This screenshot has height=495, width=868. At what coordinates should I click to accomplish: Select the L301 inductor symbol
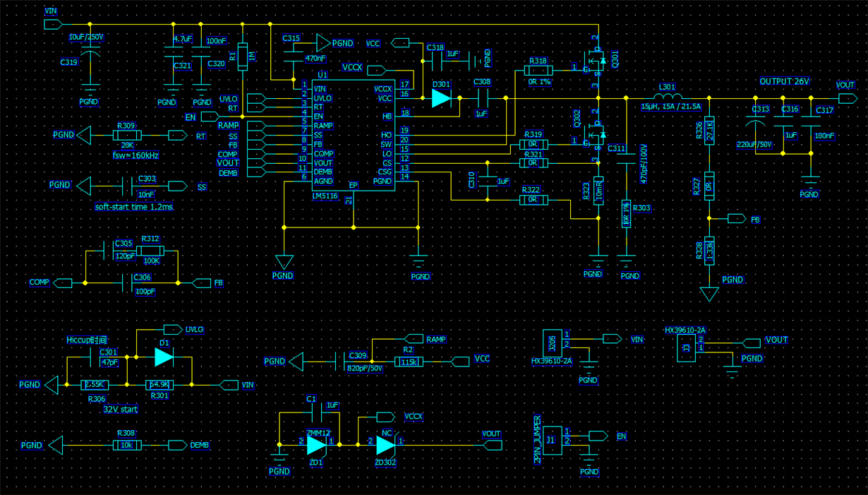coord(667,97)
